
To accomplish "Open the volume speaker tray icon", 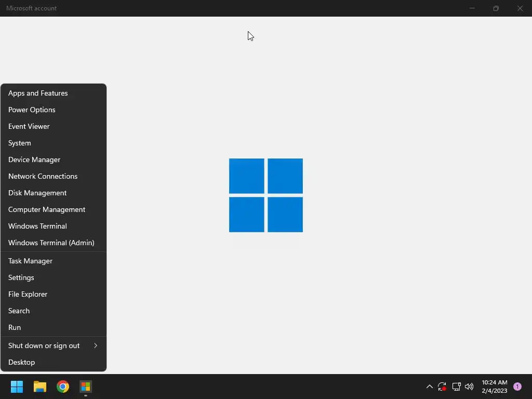I will [469, 387].
